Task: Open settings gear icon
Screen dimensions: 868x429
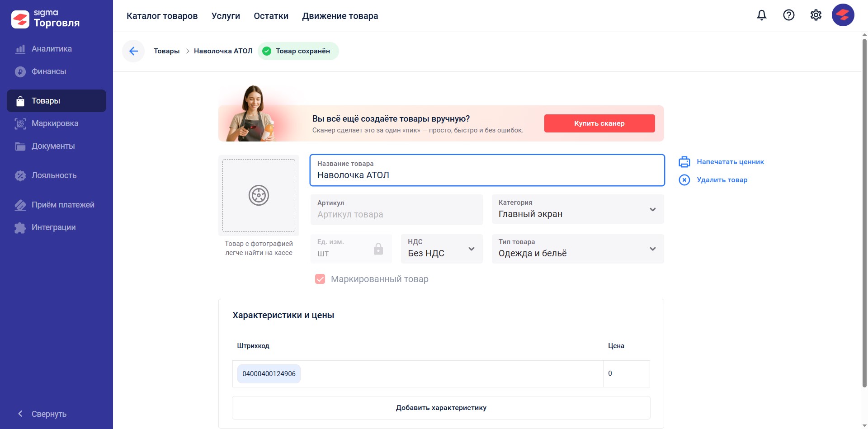Action: (816, 15)
